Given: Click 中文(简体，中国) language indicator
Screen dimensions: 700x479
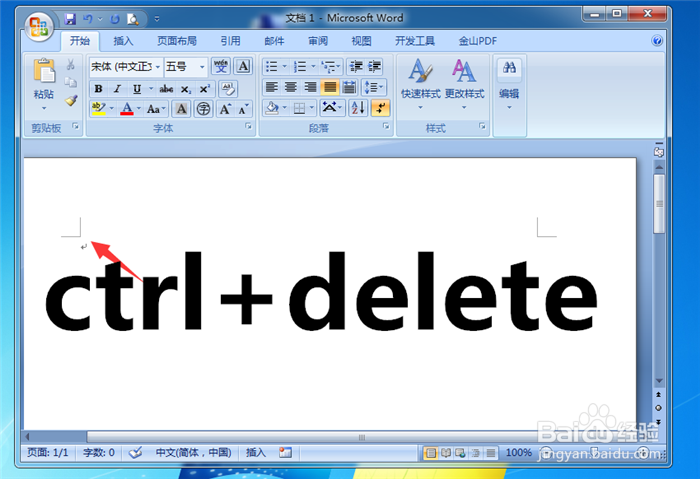Looking at the screenshot, I should coord(193,453).
